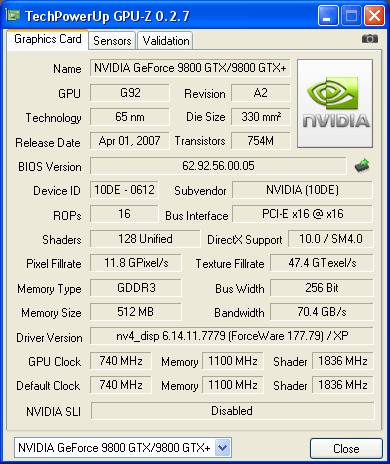Click the Shaders value 128 Unified

(x=145, y=239)
